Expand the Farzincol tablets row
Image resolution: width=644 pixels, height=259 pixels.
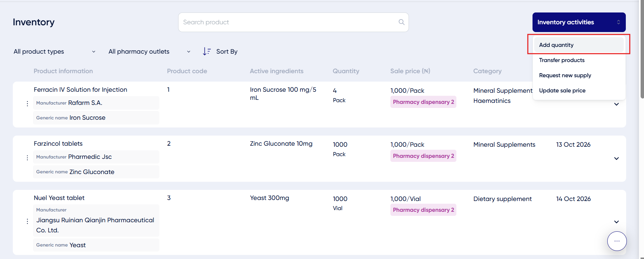[x=616, y=159]
